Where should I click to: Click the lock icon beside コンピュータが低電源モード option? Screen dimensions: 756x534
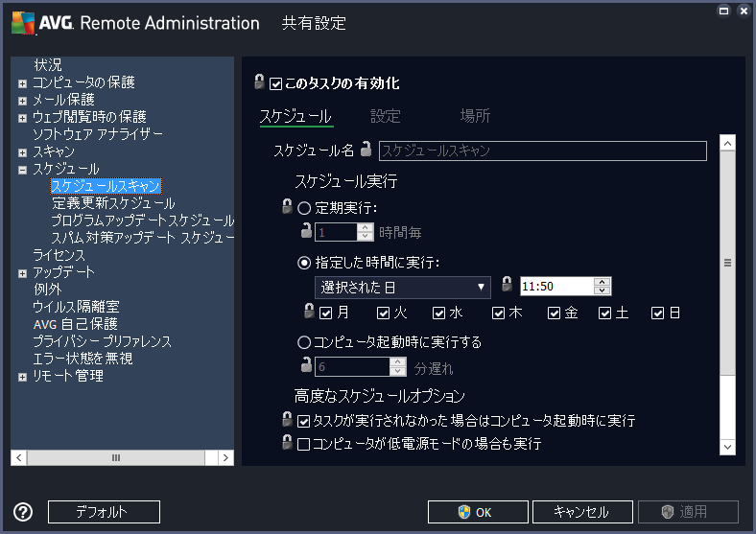[288, 442]
